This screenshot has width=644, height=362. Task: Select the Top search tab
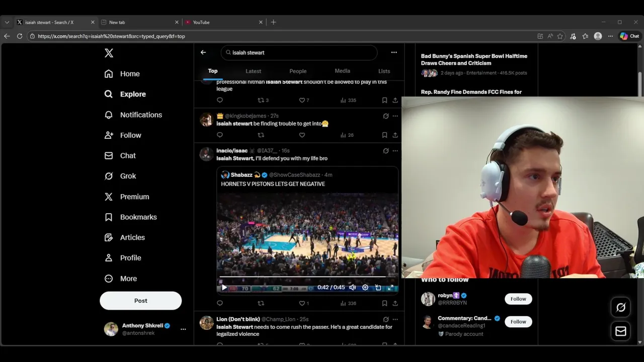click(213, 71)
